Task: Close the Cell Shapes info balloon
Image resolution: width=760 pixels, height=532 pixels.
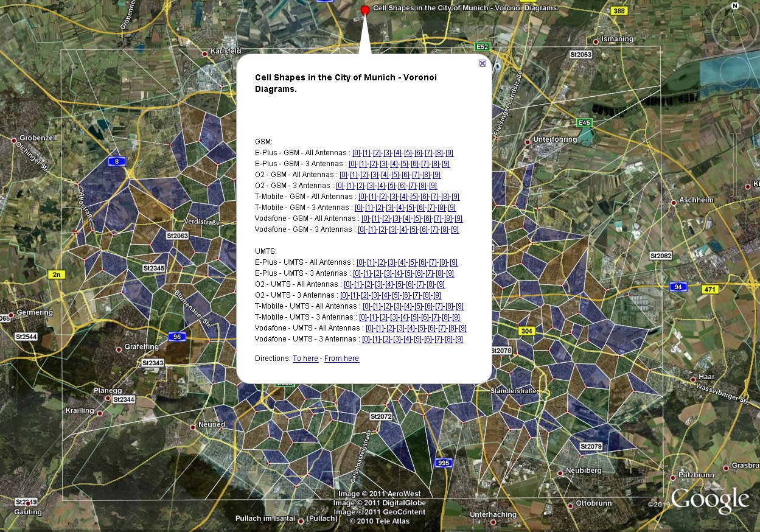Action: point(483,63)
